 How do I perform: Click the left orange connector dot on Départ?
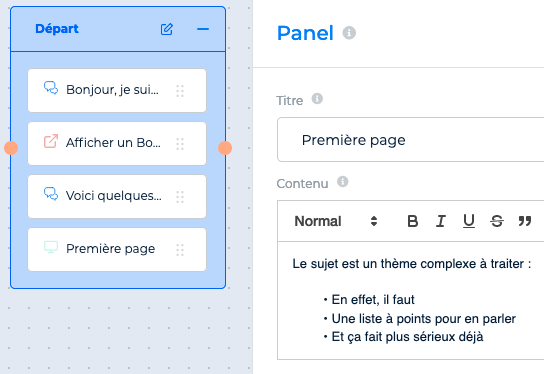click(11, 148)
